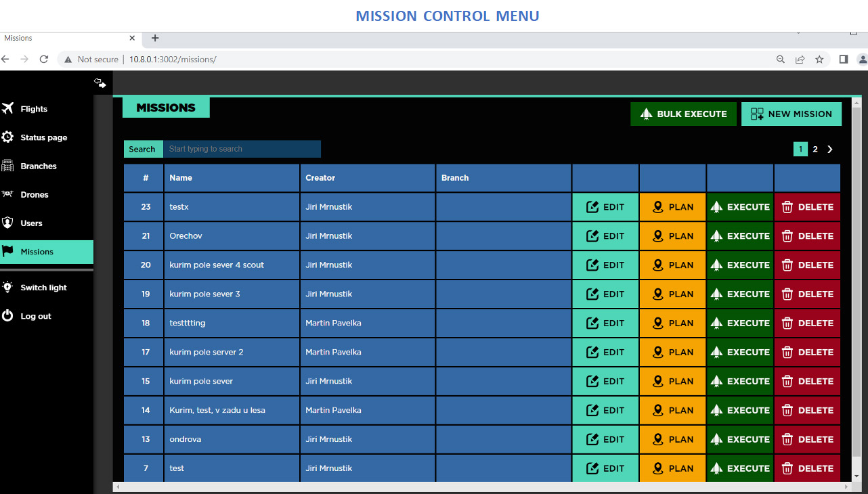
Task: Click the mission search input field
Action: (242, 149)
